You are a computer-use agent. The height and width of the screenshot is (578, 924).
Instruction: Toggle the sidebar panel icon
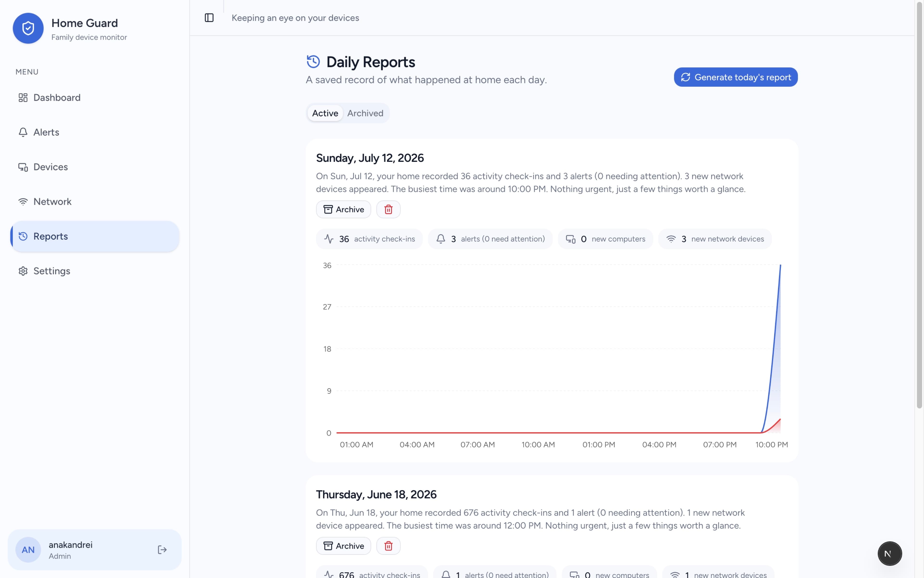click(x=209, y=18)
